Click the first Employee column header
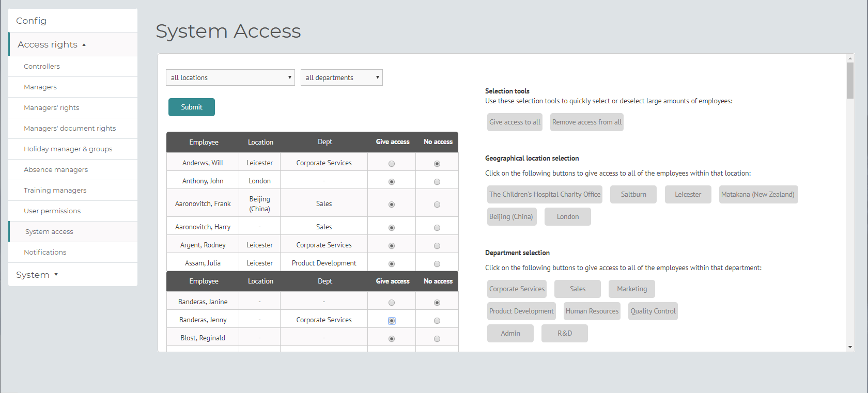Screen dimensions: 868x393 click(204, 142)
